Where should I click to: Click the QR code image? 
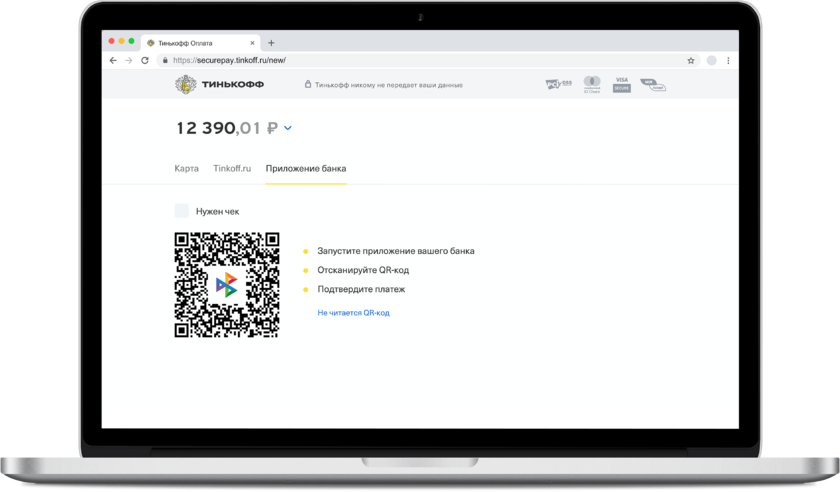coord(227,285)
